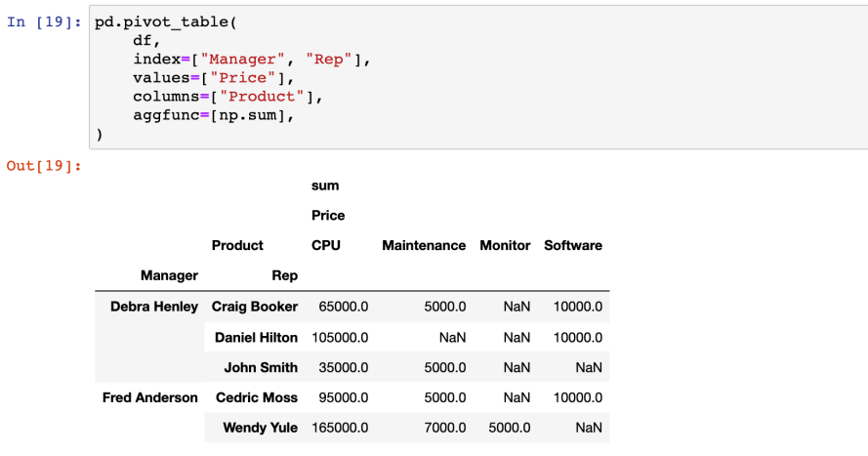Click the Craig Booker rep label
This screenshot has width=868, height=456.
point(255,307)
